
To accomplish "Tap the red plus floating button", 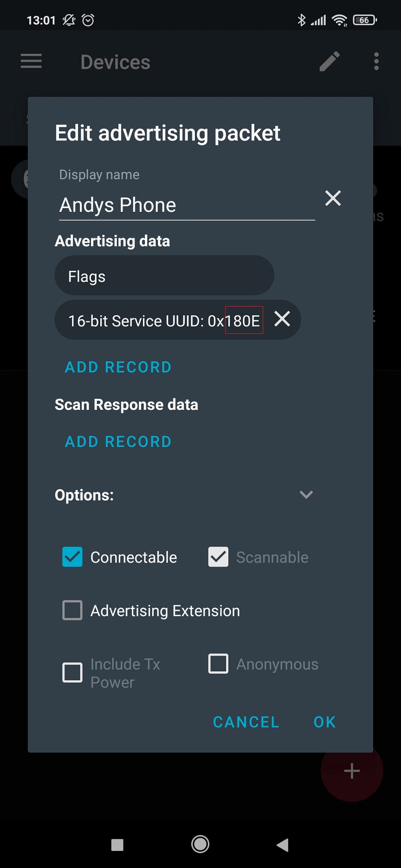I will (x=351, y=771).
